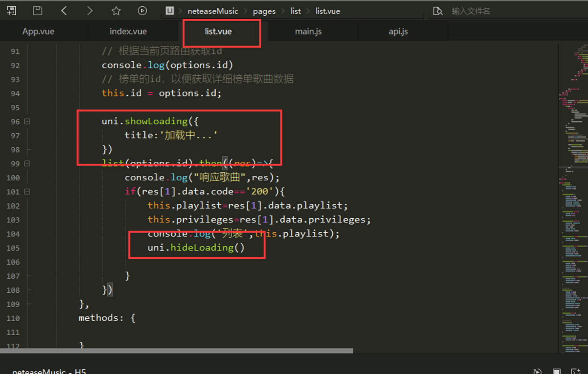The image size is (588, 374).
Task: Click the neteaseMusic - H5 console tab
Action: click(x=49, y=371)
